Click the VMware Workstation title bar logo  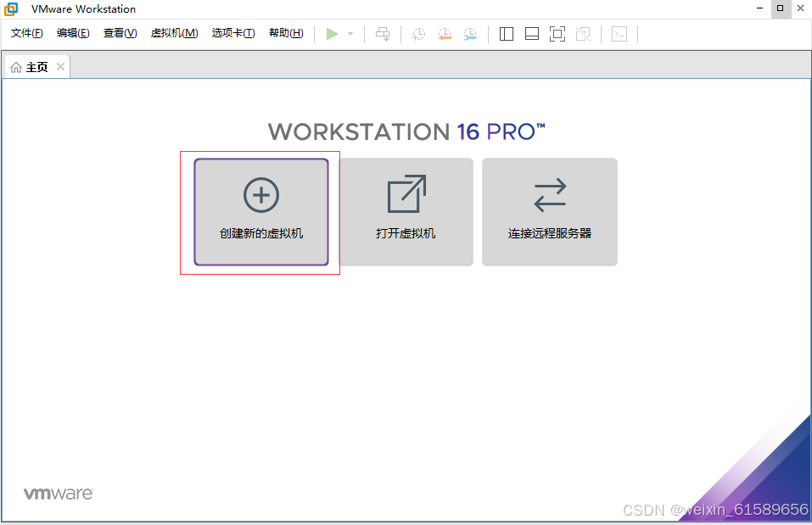(11, 8)
